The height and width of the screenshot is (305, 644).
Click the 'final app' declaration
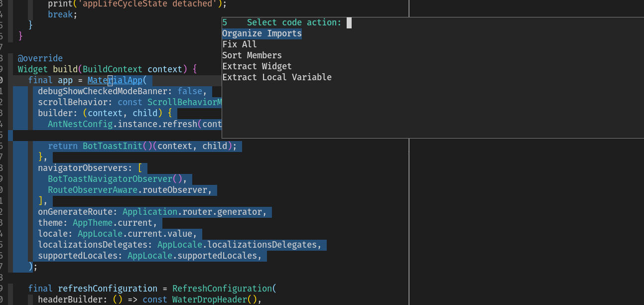pos(50,80)
